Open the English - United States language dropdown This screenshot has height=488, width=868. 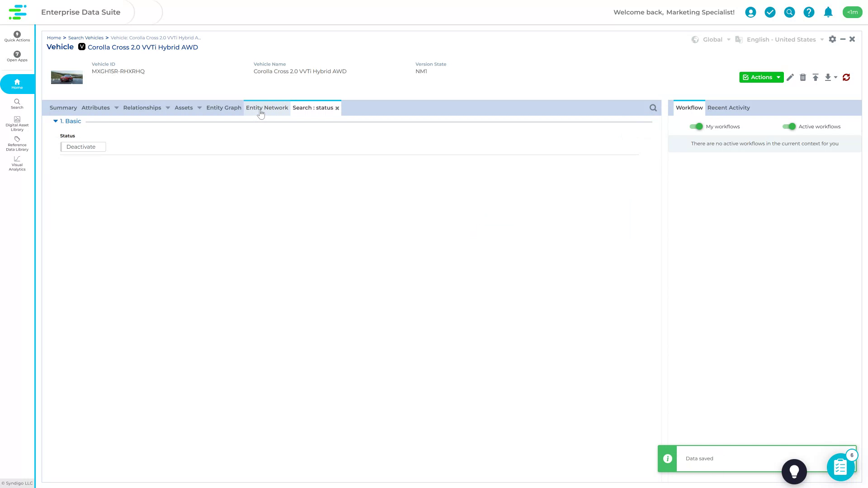point(785,39)
